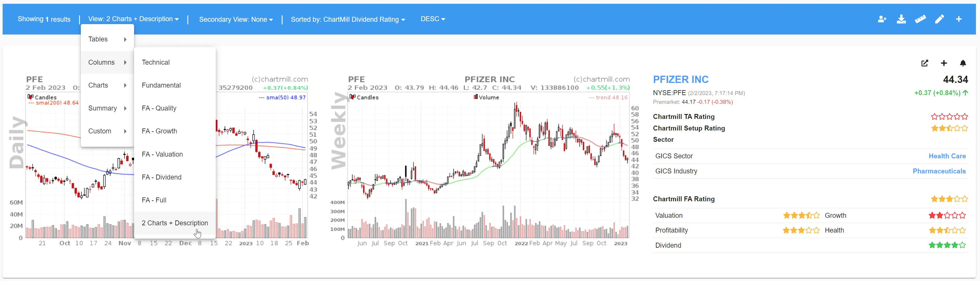Set alert with bell icon
The height and width of the screenshot is (281, 980).
(963, 63)
